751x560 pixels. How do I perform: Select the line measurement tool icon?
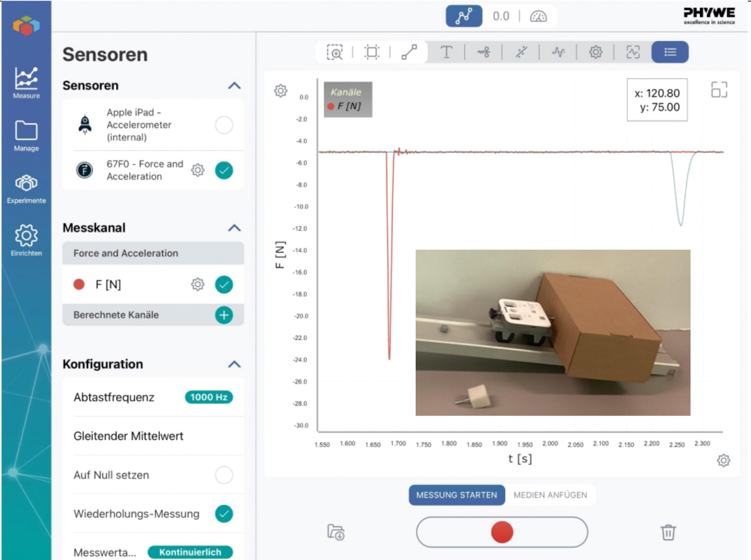pyautogui.click(x=409, y=52)
